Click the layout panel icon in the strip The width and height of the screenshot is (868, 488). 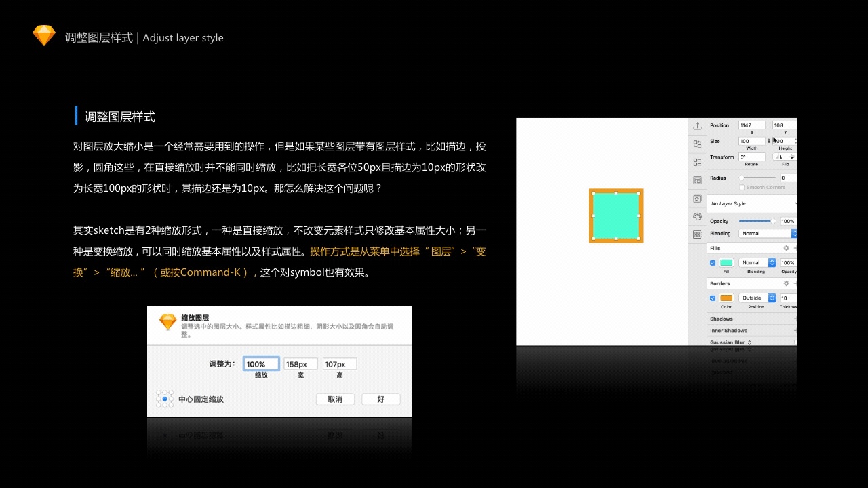coord(697,180)
